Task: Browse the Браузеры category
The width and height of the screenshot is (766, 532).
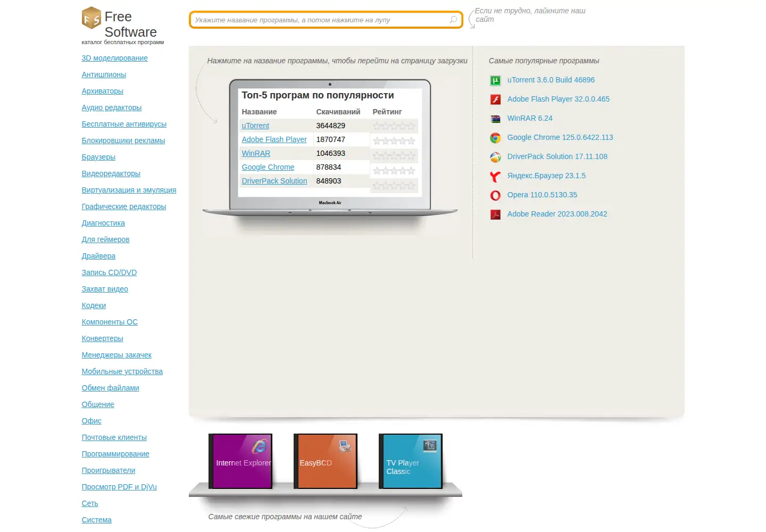Action: coord(98,157)
